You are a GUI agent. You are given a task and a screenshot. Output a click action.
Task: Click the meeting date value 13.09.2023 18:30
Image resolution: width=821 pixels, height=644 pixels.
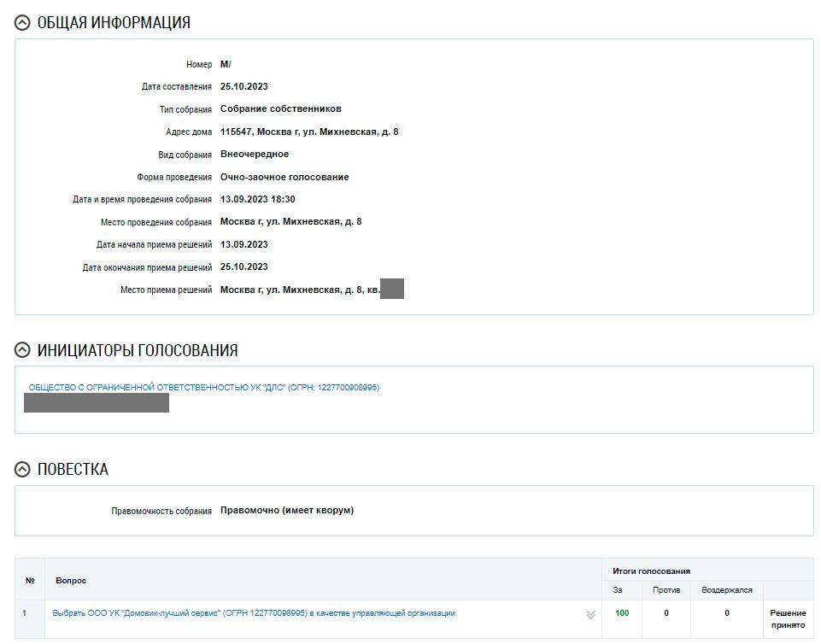[257, 199]
